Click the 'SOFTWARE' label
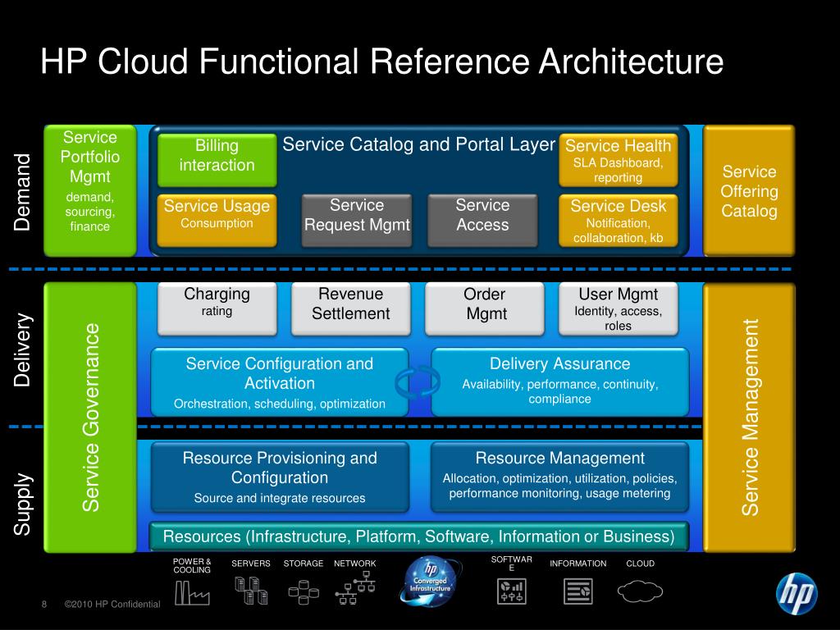840x630 pixels. point(512,563)
